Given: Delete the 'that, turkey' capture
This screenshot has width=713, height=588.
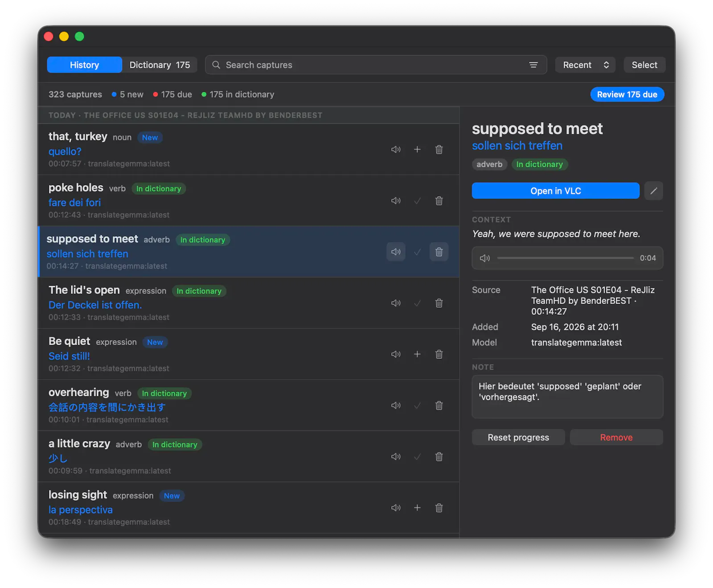Looking at the screenshot, I should tap(439, 149).
